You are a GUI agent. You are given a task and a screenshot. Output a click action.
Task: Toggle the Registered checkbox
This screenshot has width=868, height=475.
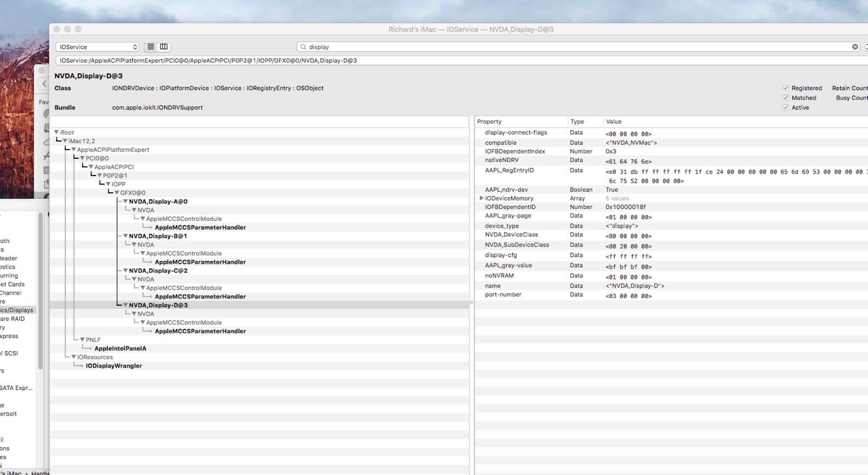(786, 88)
